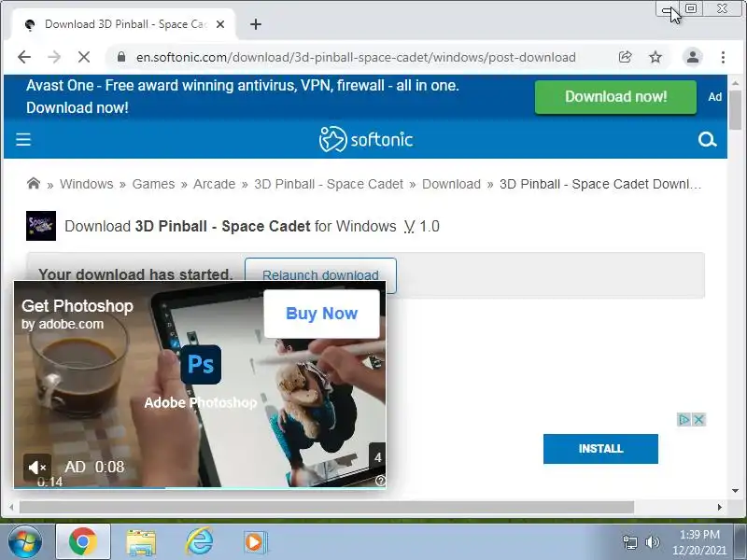Click Buy Now in Photoshop ad

[x=321, y=314]
